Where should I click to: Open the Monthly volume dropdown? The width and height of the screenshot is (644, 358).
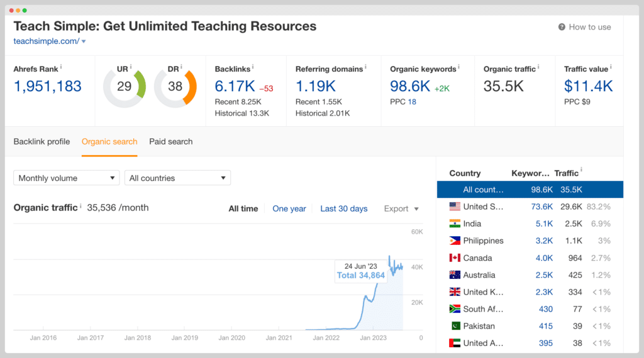67,178
